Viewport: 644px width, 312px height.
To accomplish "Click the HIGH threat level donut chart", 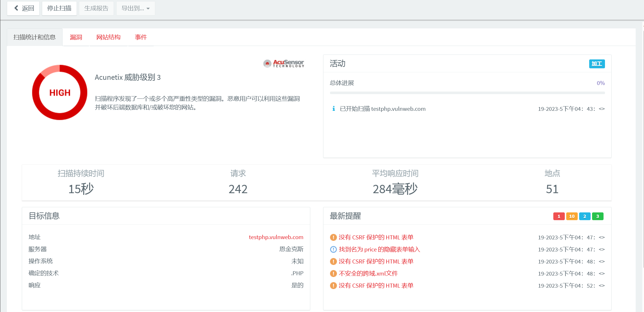I will [60, 92].
